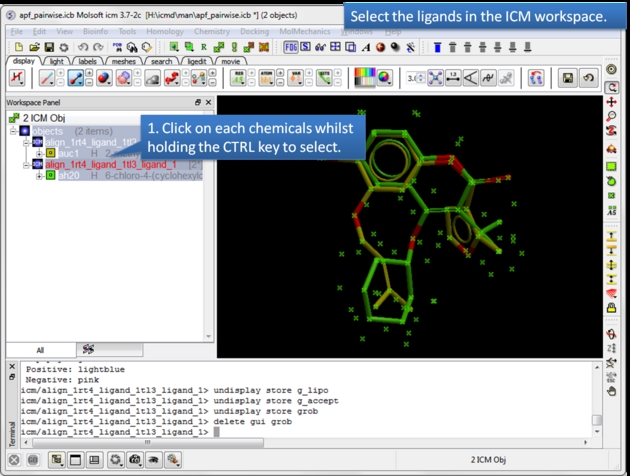630x476 pixels.
Task: Click the red translate crosshair icon on right
Action: click(612, 102)
